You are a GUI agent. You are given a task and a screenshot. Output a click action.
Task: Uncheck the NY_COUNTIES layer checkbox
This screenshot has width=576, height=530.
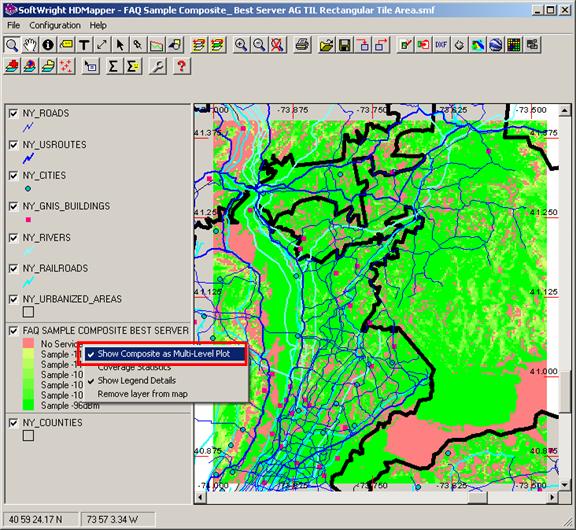point(14,423)
